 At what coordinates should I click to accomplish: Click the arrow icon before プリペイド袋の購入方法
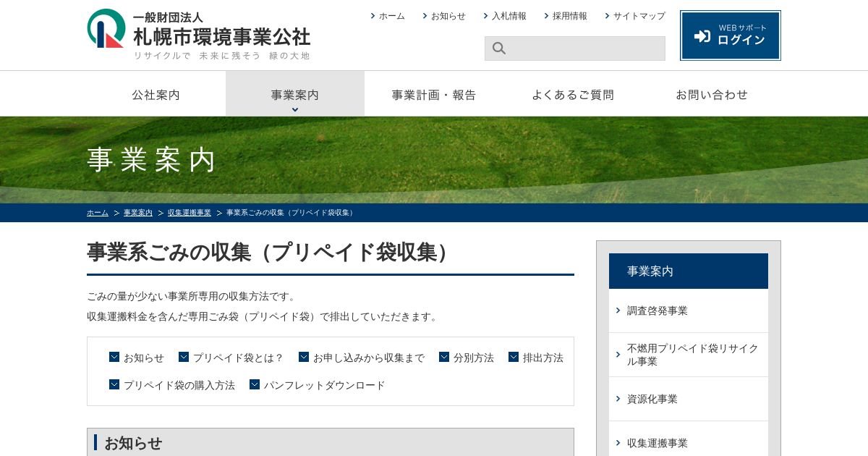click(x=114, y=384)
